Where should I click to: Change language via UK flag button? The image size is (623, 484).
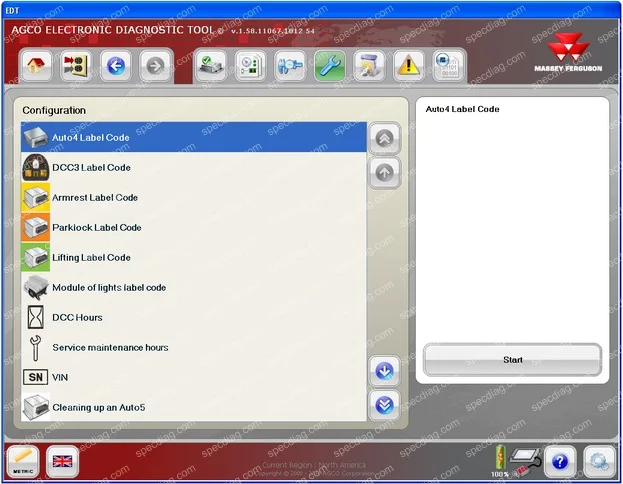62,461
